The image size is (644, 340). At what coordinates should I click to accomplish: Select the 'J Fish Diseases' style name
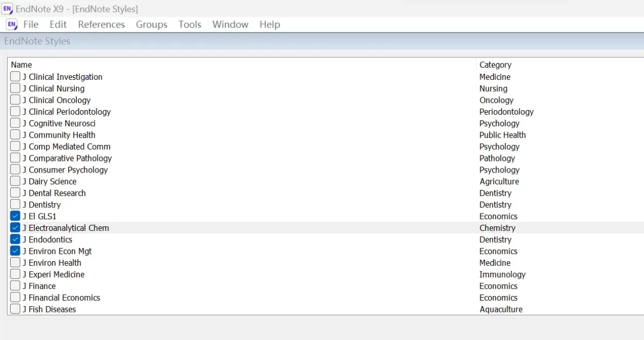(x=49, y=309)
